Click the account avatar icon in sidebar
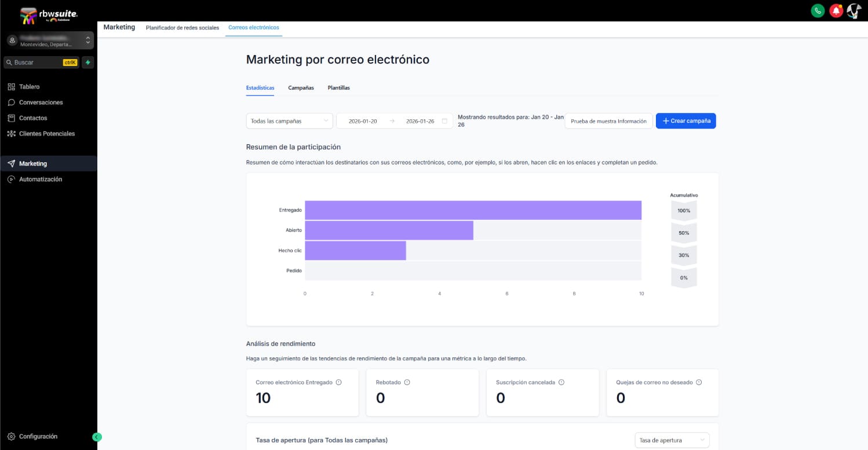 (12, 41)
